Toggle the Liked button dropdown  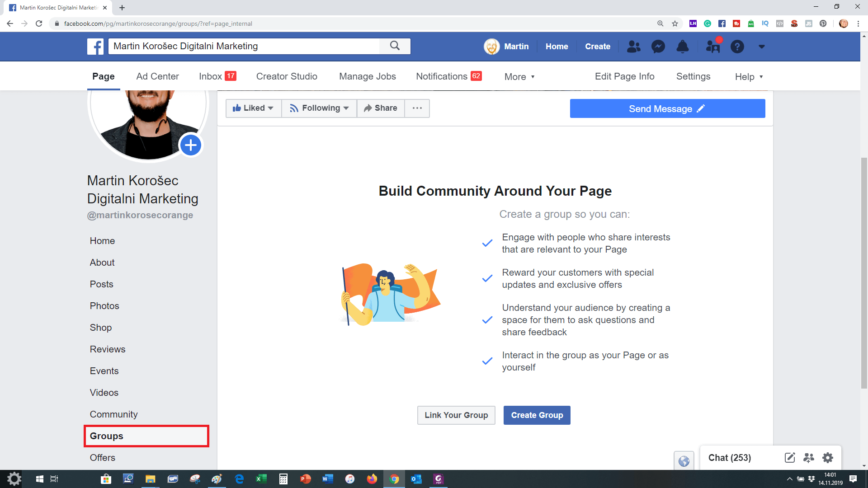253,108
